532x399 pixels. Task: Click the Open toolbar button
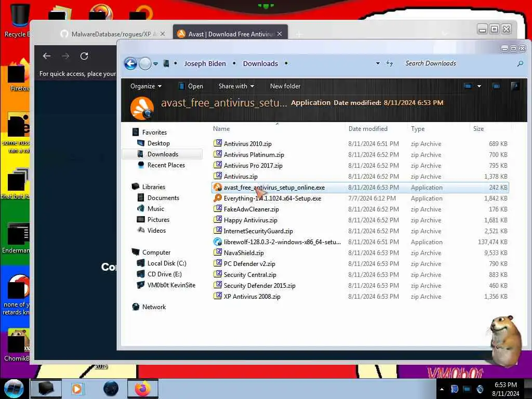tap(191, 86)
